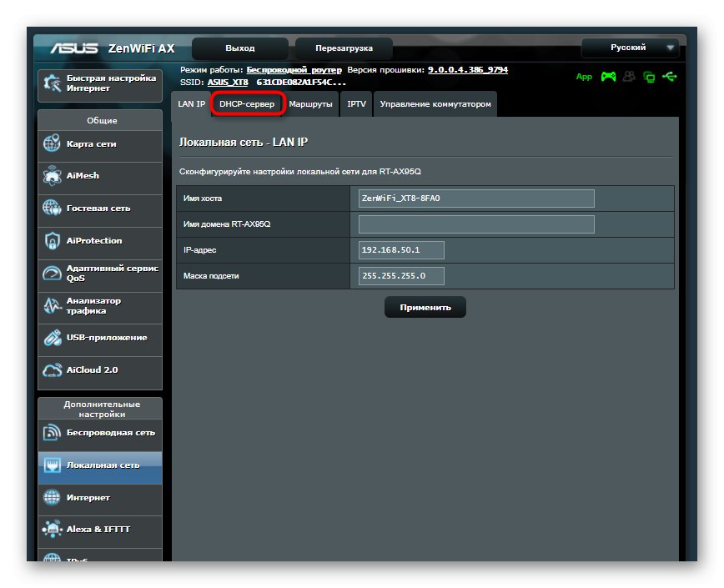724x588 pixels.
Task: Click the Маска подсети input field
Action: click(x=401, y=275)
